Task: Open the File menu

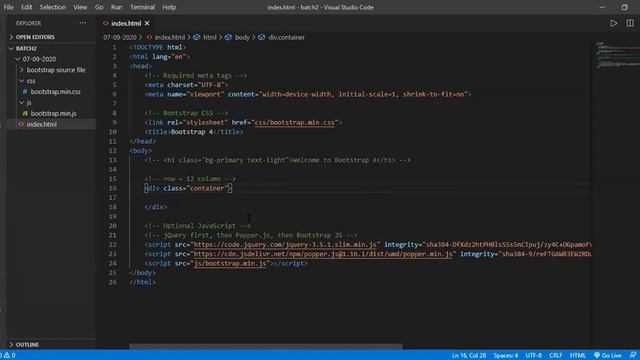Action: pyautogui.click(x=8, y=7)
